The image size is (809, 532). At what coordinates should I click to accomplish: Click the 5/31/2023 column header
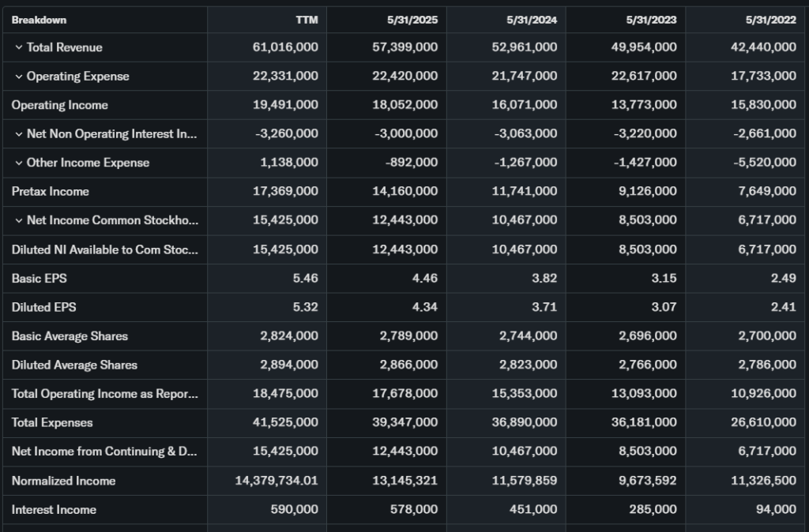pos(653,20)
